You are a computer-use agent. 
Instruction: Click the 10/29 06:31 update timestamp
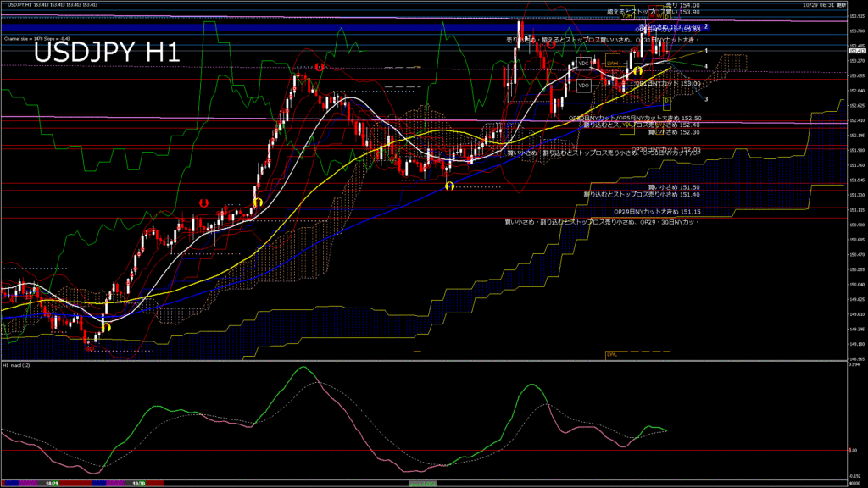824,5
